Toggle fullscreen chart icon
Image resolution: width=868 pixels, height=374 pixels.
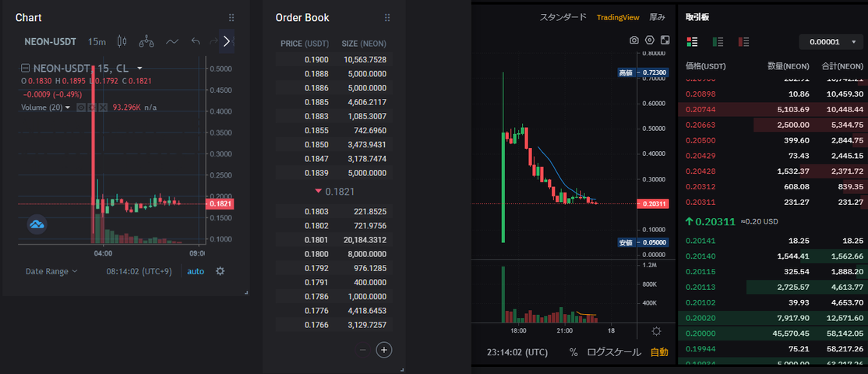(665, 41)
